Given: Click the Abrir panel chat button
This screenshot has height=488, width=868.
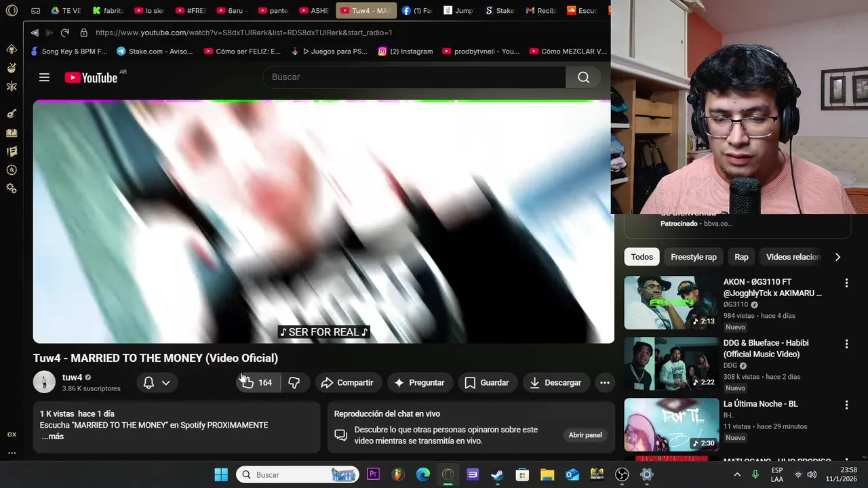Looking at the screenshot, I should pos(585,435).
